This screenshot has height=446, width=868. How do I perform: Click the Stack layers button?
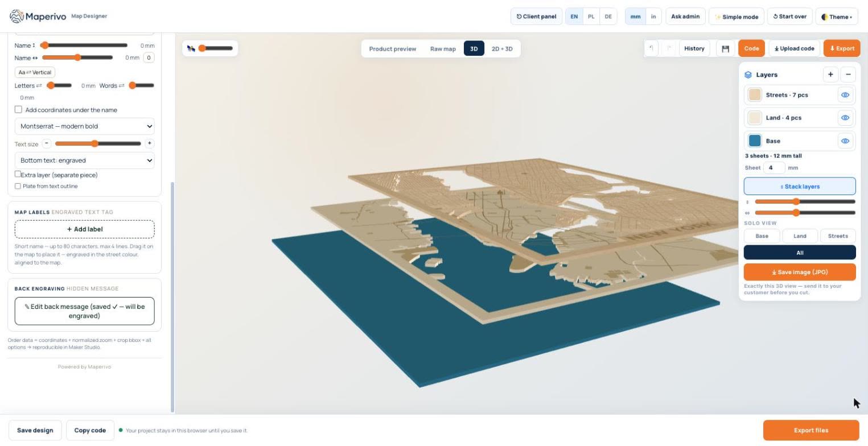click(800, 187)
